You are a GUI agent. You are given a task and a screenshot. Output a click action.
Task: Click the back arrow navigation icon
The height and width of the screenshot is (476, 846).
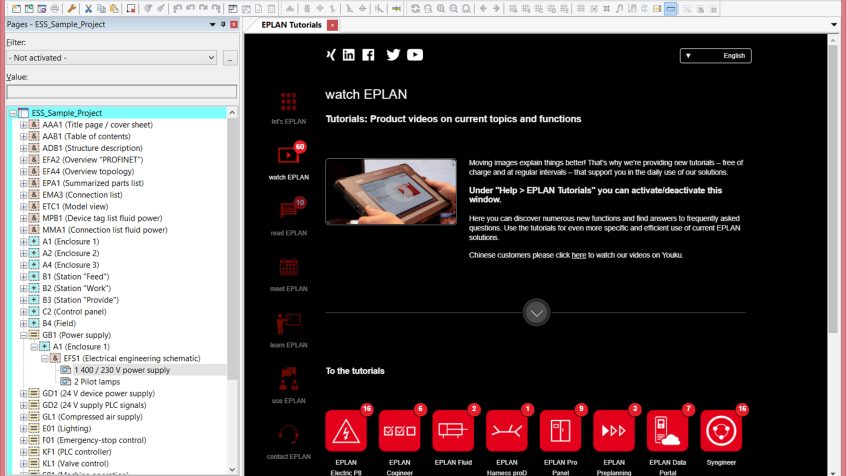483,9
